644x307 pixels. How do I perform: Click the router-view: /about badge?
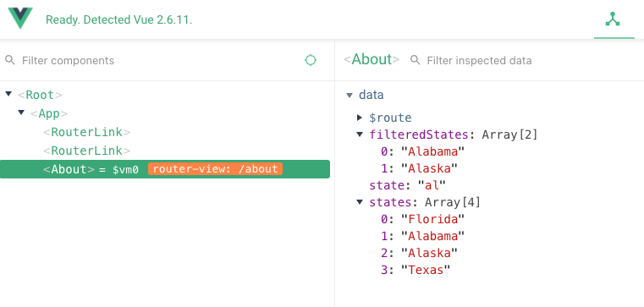pyautogui.click(x=216, y=169)
